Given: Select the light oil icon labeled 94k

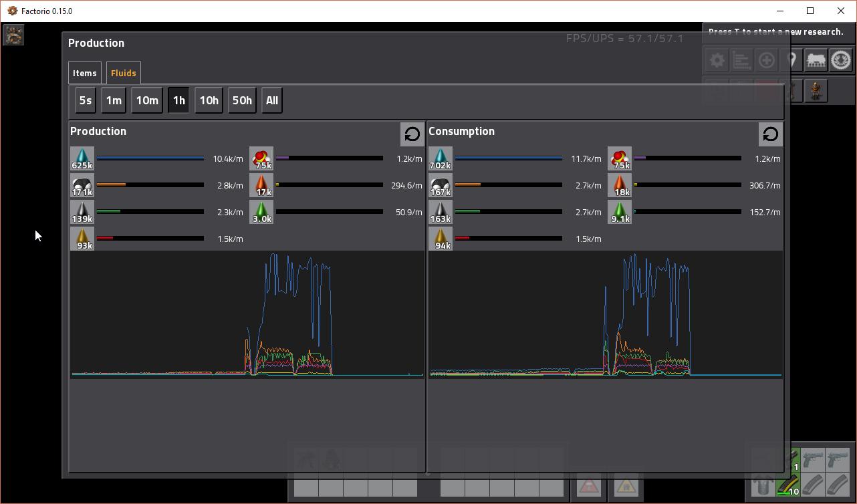Looking at the screenshot, I should 441,239.
